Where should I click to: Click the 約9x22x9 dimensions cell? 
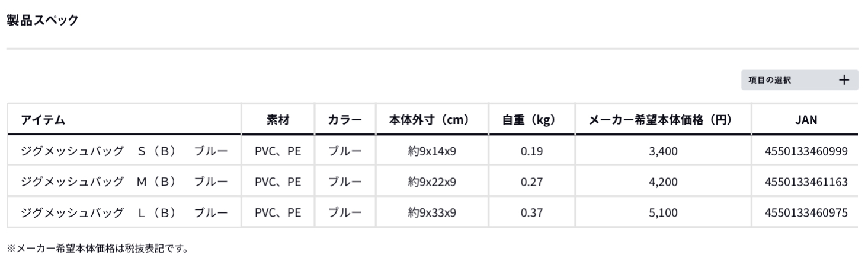tap(429, 182)
